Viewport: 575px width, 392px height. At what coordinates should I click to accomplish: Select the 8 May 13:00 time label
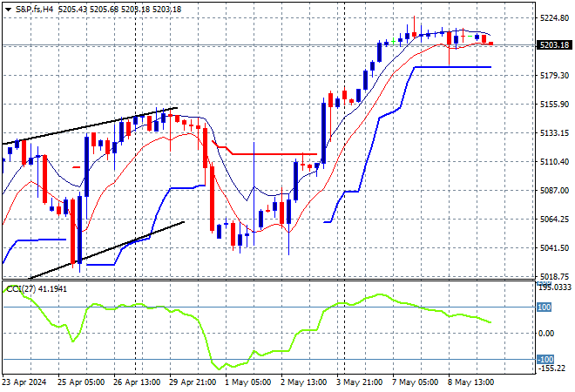coord(470,382)
